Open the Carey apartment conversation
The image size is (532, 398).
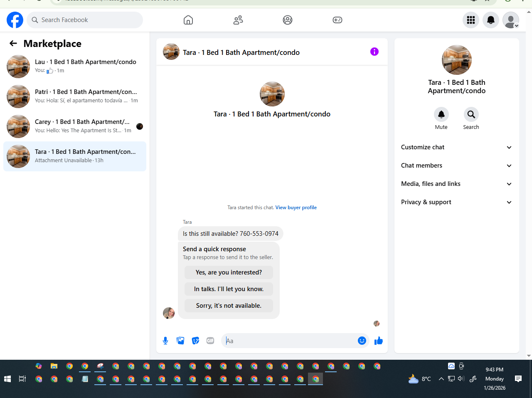point(75,126)
